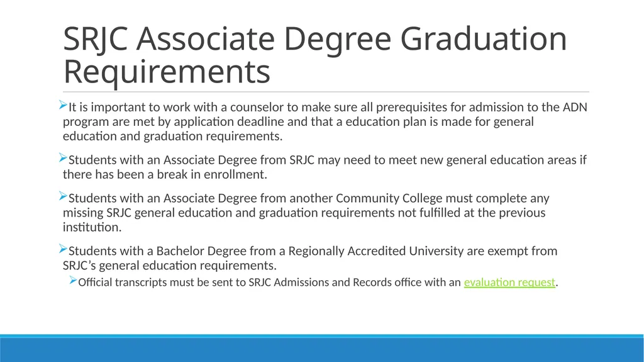Click the sub-bullet arrow before 'Official transcripts'
Image resolution: width=644 pixels, height=362 pixels.
click(x=73, y=281)
